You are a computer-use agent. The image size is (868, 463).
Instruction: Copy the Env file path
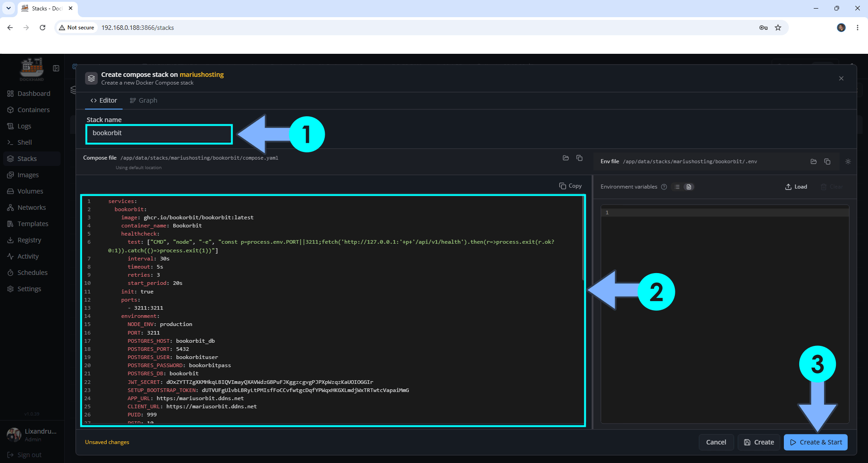click(827, 161)
